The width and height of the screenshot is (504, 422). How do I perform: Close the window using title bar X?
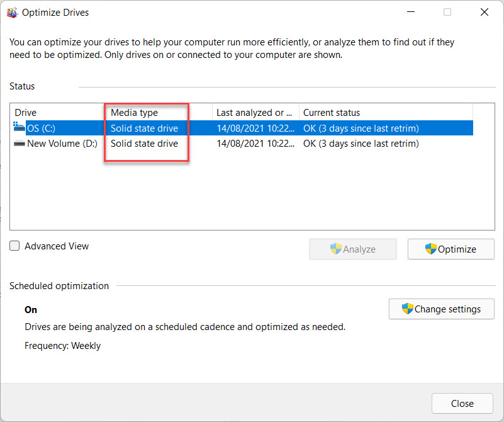click(484, 13)
